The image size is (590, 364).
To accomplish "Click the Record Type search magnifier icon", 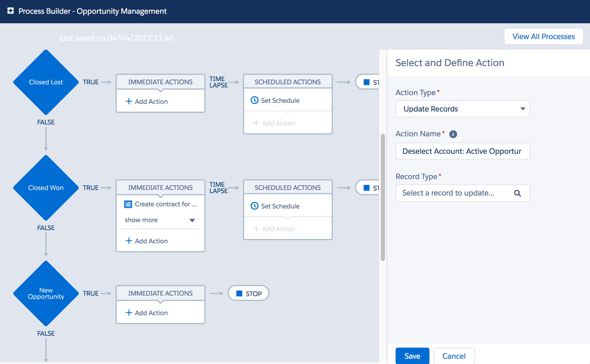I will (x=517, y=193).
